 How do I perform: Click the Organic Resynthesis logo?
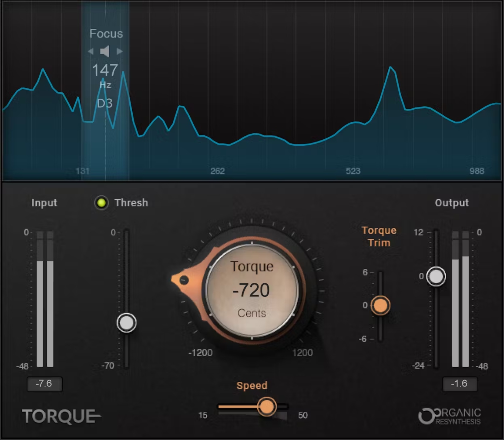coord(450,416)
